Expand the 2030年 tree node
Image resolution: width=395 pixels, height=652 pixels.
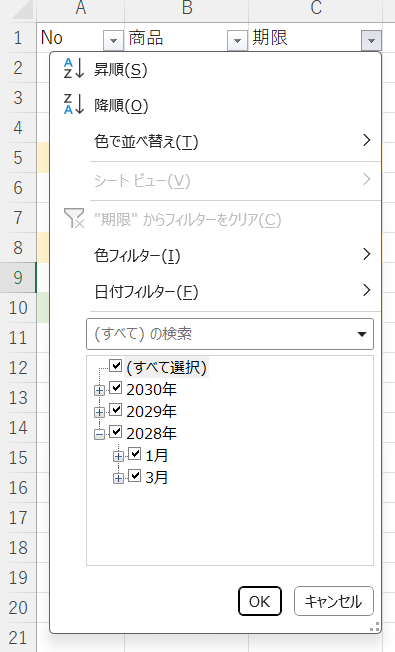(x=99, y=390)
